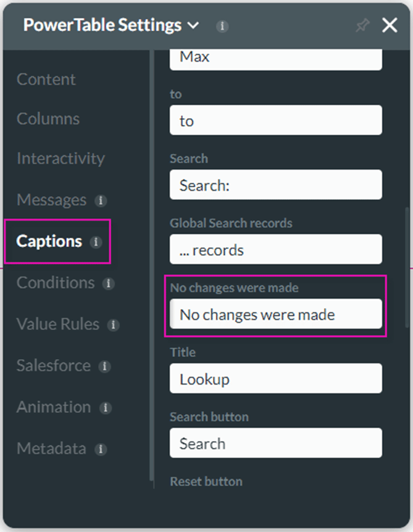This screenshot has width=413, height=532.
Task: Click the captions panel vertical scrollbar
Action: (406, 265)
